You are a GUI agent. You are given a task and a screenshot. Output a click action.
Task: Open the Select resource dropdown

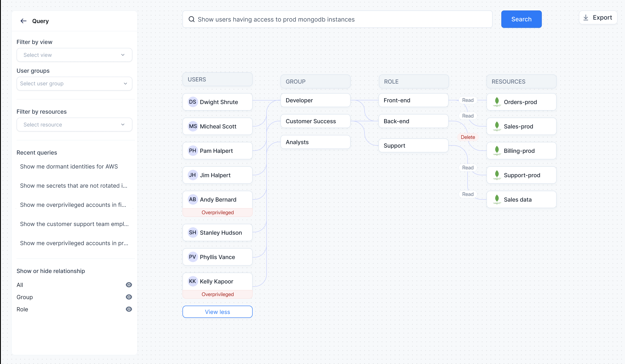click(74, 125)
